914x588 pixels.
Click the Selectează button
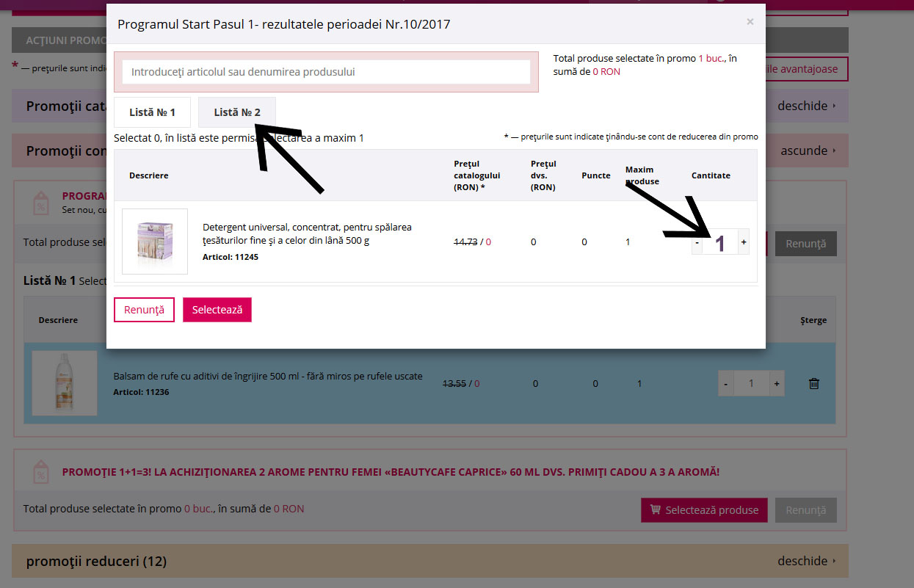pos(217,310)
